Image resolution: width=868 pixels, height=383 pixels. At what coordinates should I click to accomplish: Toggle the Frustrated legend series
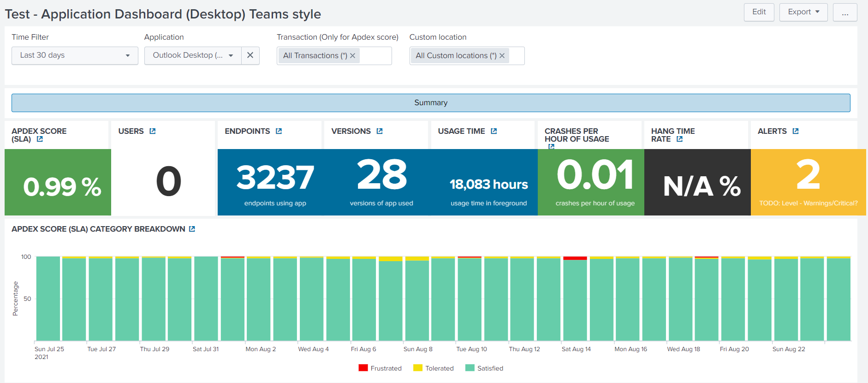tap(380, 368)
